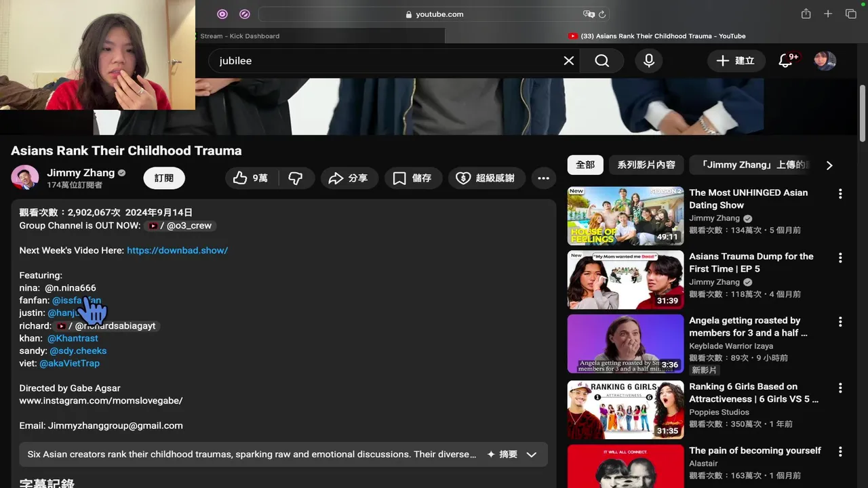This screenshot has width=868, height=488.
Task: Open the notifications bell
Action: tap(787, 61)
